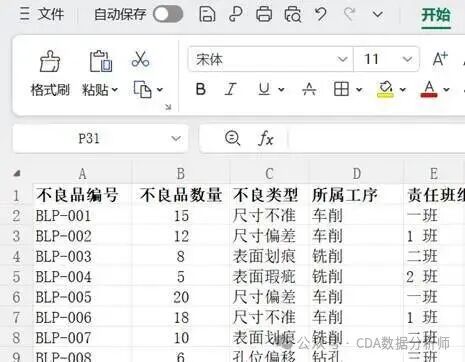
Task: Click the 格式刷 format painter
Action: pos(50,74)
